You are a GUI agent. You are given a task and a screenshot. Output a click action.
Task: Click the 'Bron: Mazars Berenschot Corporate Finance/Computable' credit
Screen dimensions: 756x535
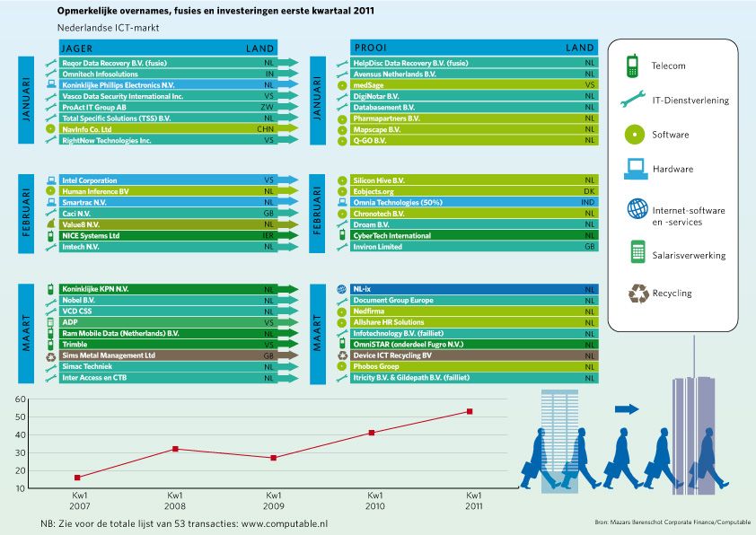coord(672,522)
